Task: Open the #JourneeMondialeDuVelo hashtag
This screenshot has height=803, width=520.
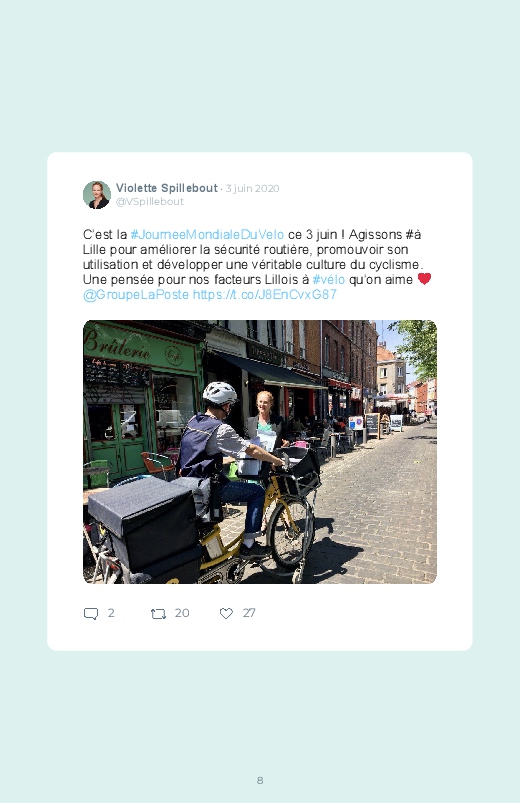Action: point(207,235)
